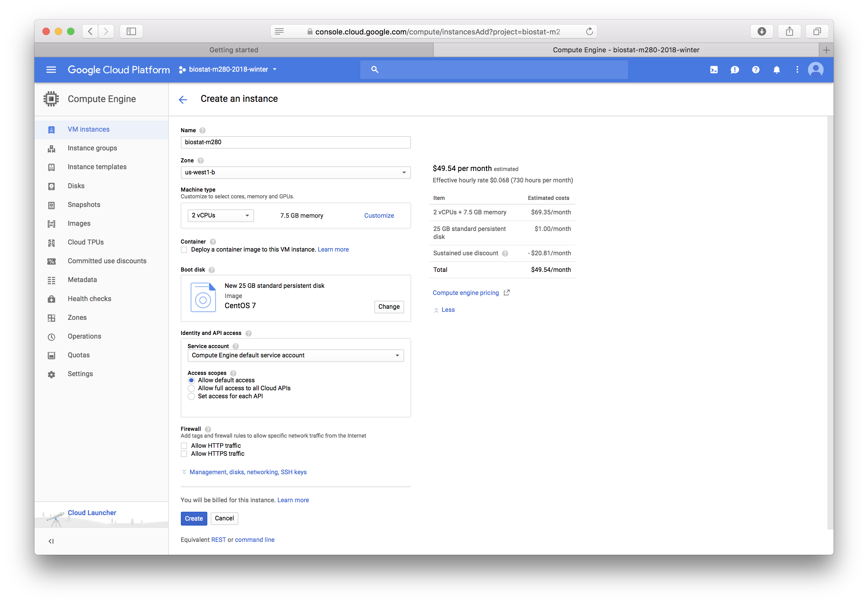This screenshot has width=868, height=604.
Task: Enable Allow HTTP traffic checkbox
Action: pos(184,446)
